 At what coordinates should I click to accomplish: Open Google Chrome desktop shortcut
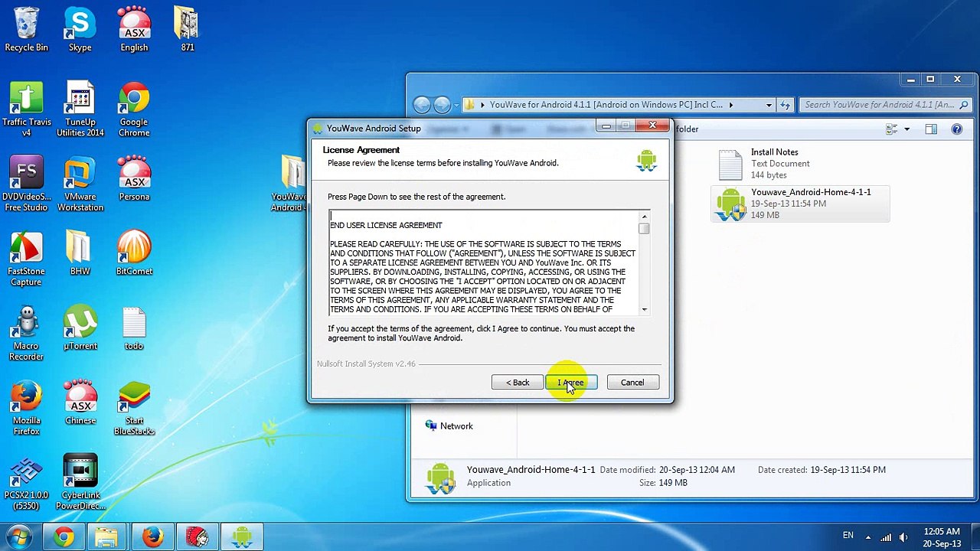pyautogui.click(x=134, y=109)
